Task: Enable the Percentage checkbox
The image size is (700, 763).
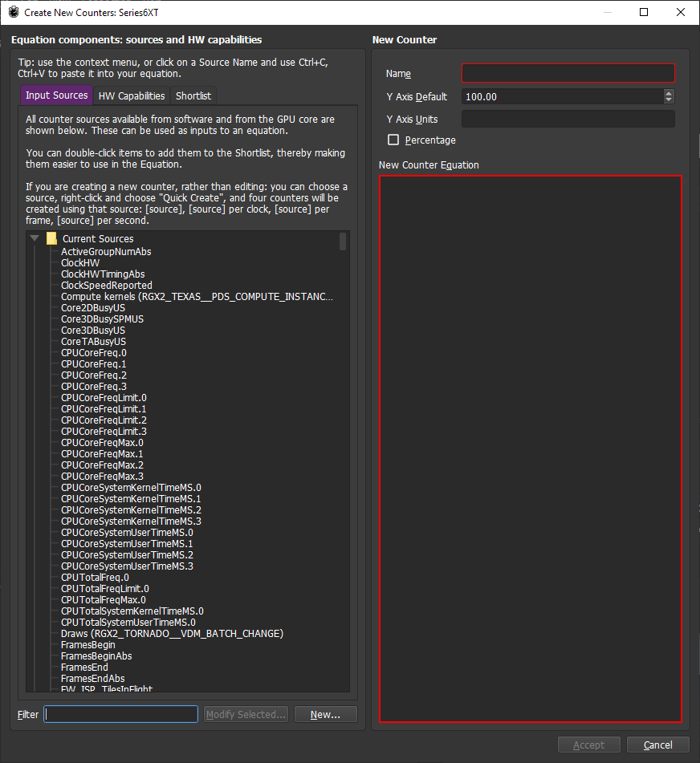Action: 393,140
